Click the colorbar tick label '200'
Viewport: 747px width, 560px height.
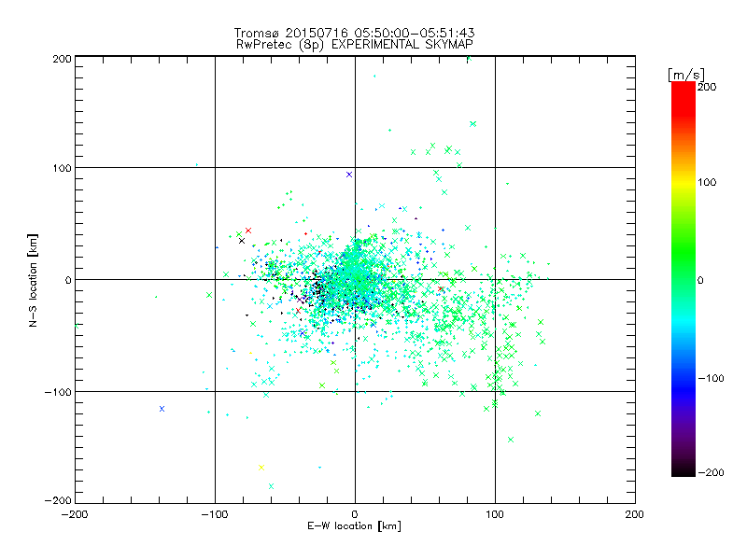[707, 87]
